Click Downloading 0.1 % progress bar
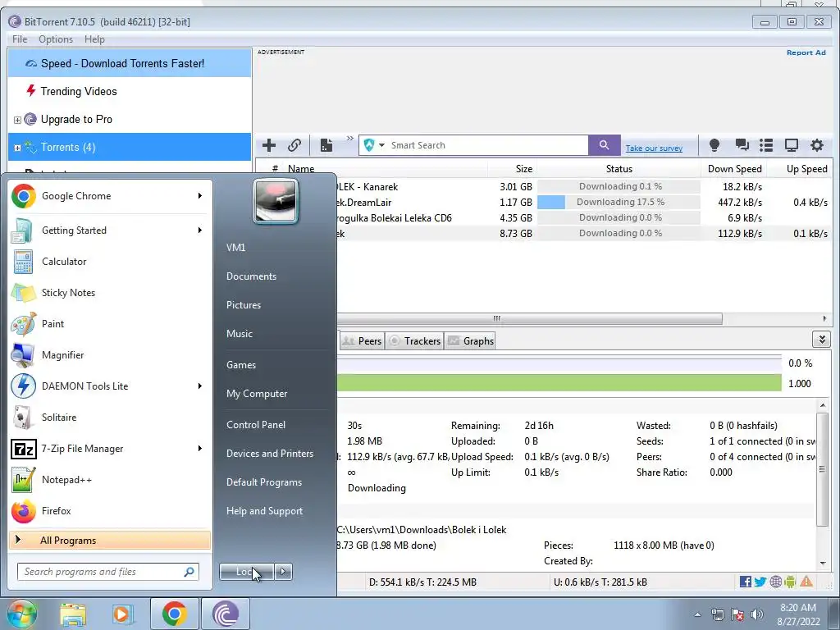840x630 pixels. tap(619, 186)
